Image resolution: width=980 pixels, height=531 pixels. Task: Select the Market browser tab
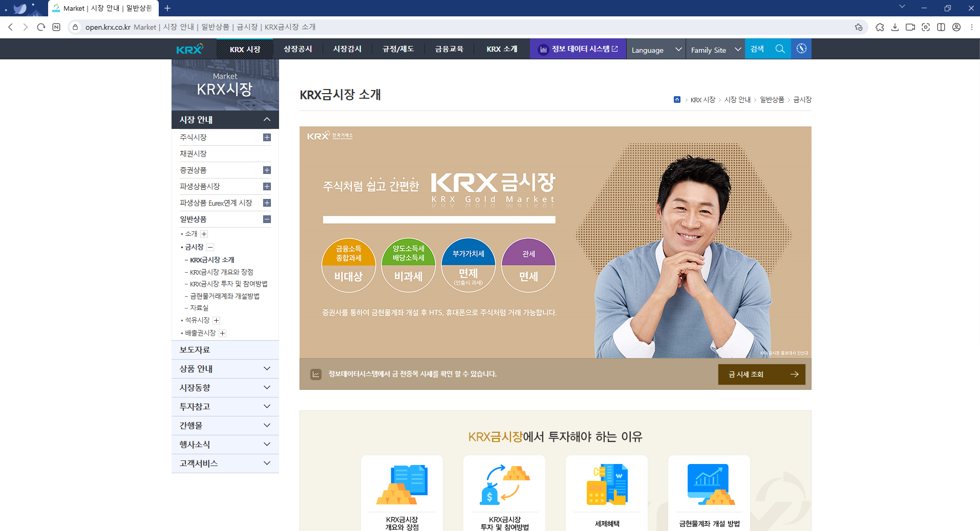[x=103, y=8]
